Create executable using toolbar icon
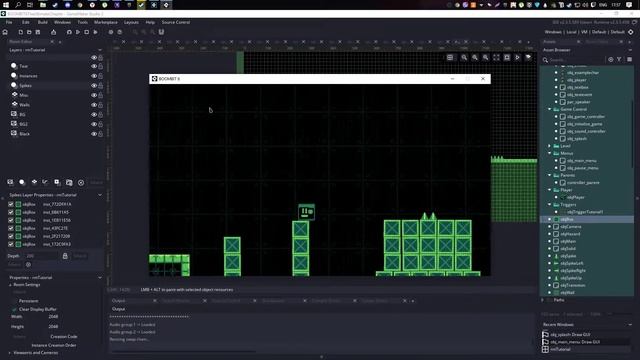 click(53, 32)
